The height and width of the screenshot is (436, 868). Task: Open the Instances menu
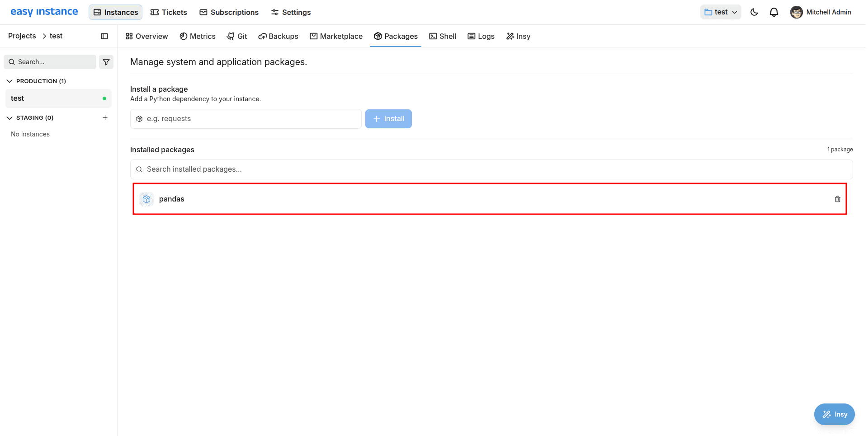click(x=116, y=12)
